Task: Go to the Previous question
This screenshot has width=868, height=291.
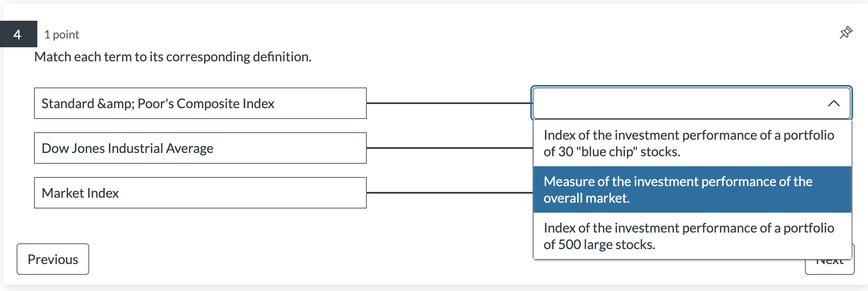Action: tap(53, 259)
